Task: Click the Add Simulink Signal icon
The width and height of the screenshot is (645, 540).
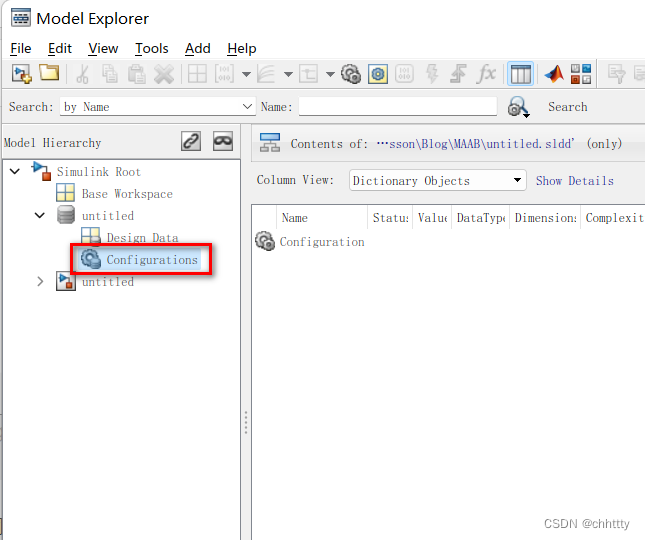Action: [x=266, y=74]
